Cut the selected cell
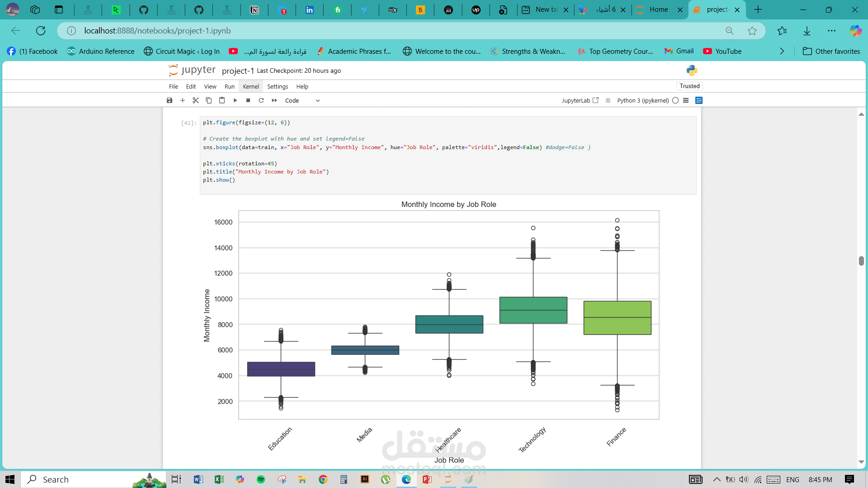The width and height of the screenshot is (868, 488). click(196, 100)
